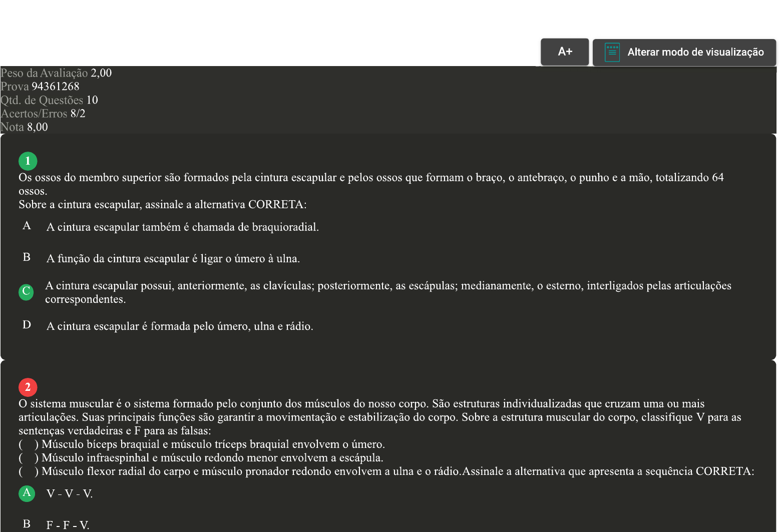Click the Nota 8,00 score text
The width and height of the screenshot is (782, 532).
click(25, 127)
